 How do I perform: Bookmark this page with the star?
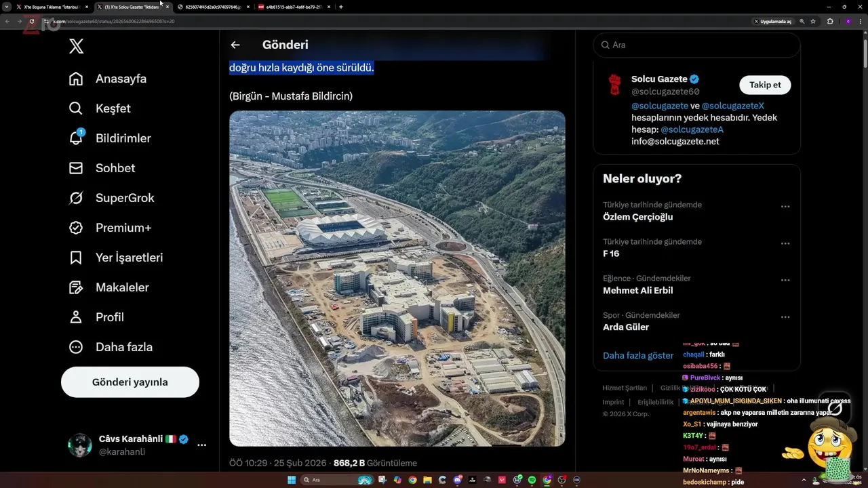812,21
